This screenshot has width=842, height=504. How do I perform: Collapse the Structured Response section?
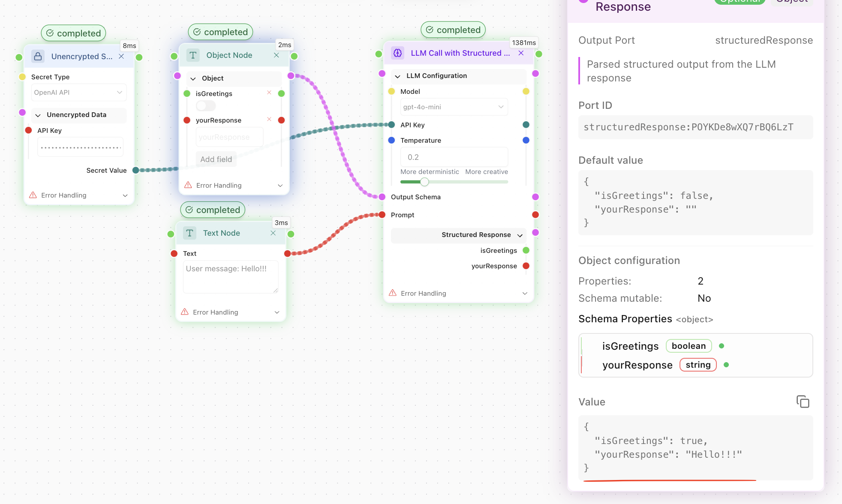520,235
